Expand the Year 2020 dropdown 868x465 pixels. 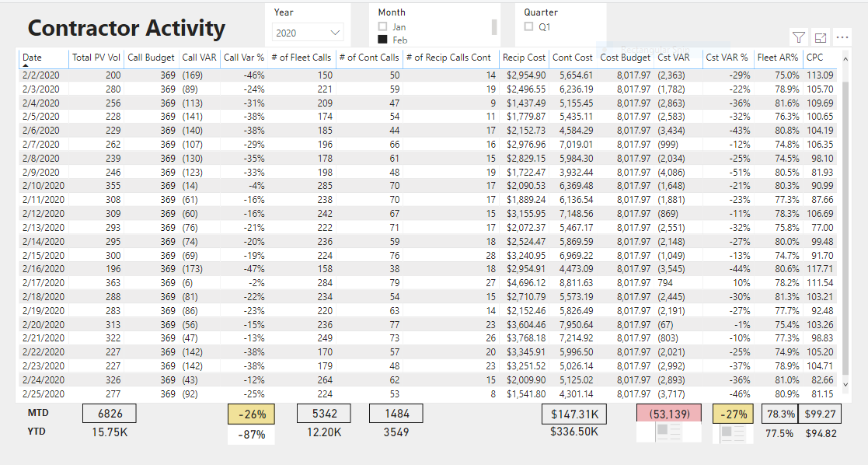pyautogui.click(x=308, y=33)
